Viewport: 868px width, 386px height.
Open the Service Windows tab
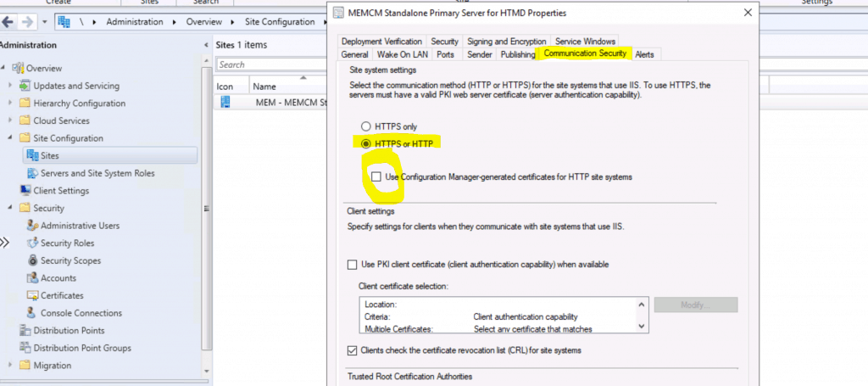pos(585,42)
